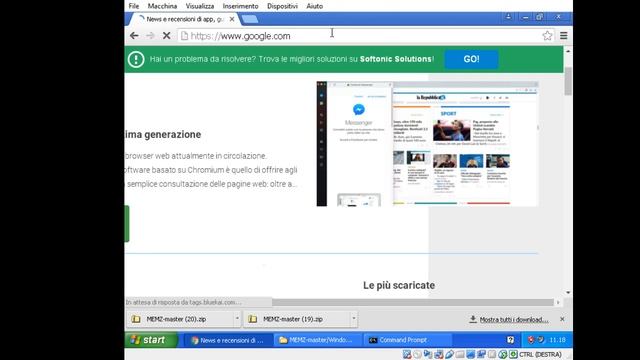This screenshot has height=360, width=640.
Task: Click the Le più scaricate heading
Action: pos(399,285)
